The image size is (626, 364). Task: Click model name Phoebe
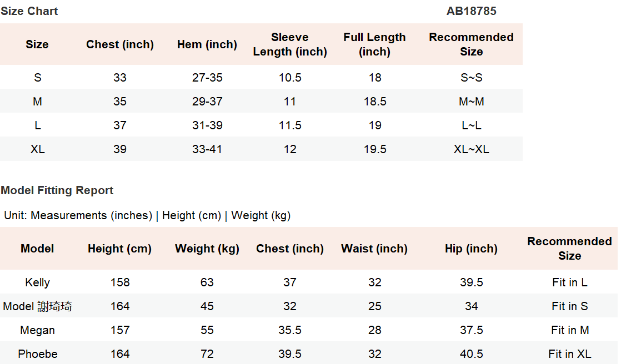(x=37, y=354)
